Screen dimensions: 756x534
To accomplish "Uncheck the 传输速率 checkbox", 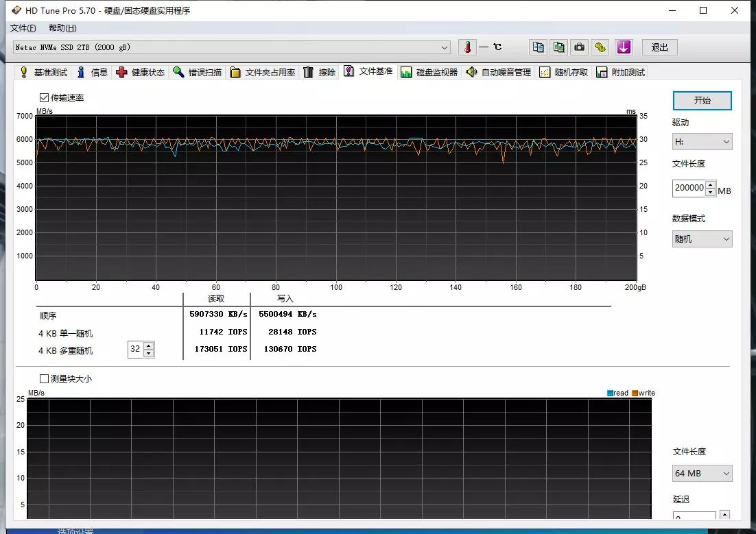I will [x=45, y=98].
